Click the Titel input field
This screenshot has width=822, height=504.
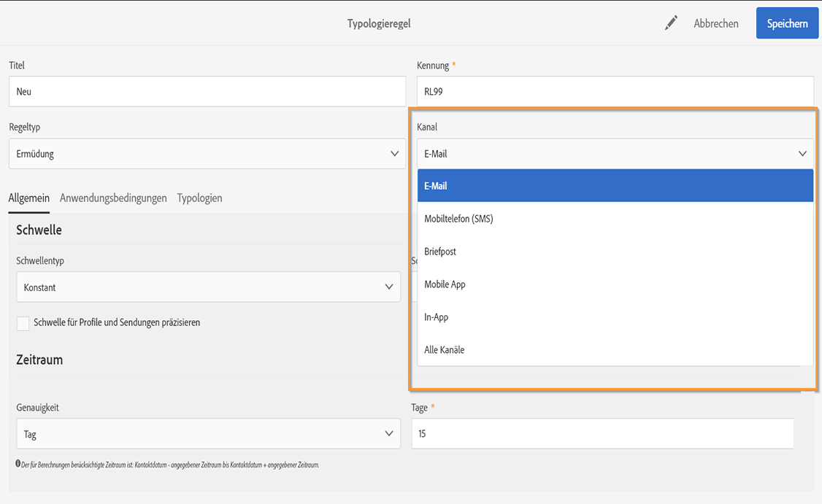(207, 92)
